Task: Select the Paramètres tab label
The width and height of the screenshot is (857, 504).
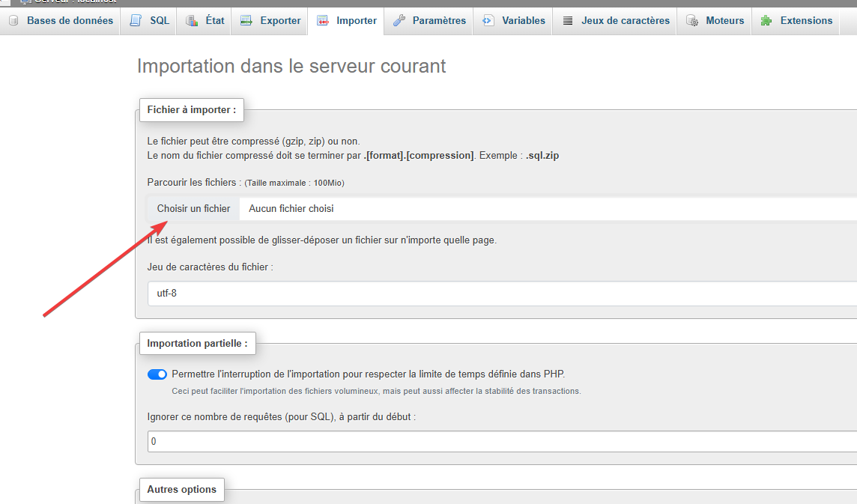Action: [x=439, y=21]
